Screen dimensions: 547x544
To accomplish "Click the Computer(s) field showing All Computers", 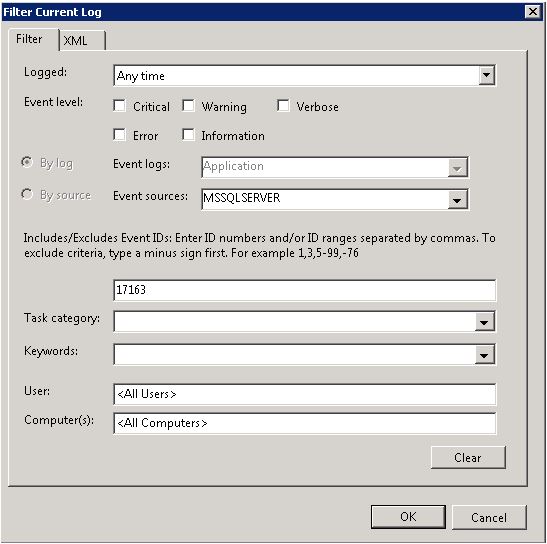I will (304, 423).
